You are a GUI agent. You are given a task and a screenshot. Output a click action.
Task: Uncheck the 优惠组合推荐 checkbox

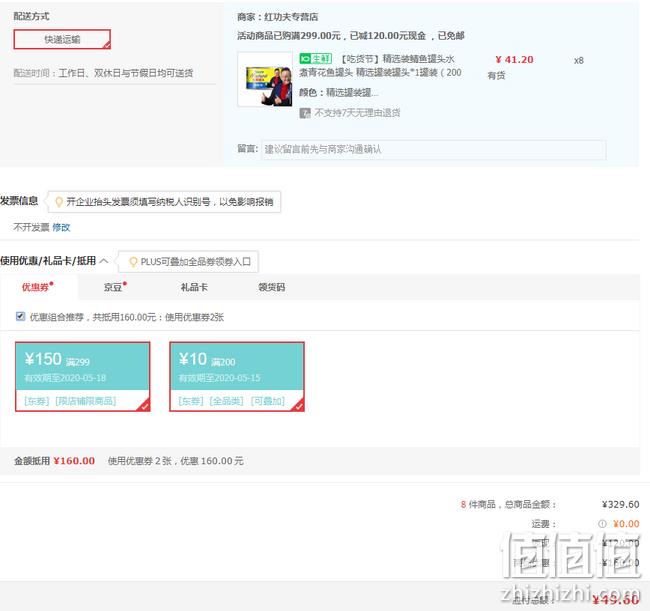coord(20,316)
